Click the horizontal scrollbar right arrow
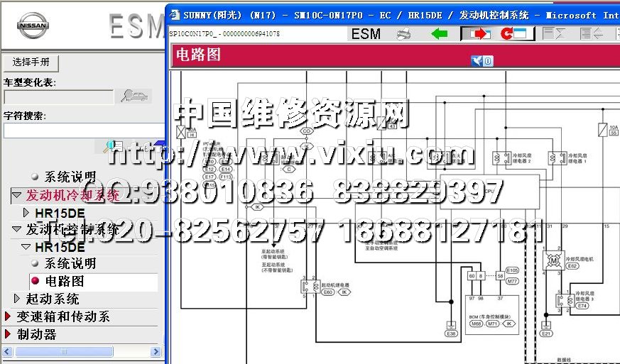 156,351
